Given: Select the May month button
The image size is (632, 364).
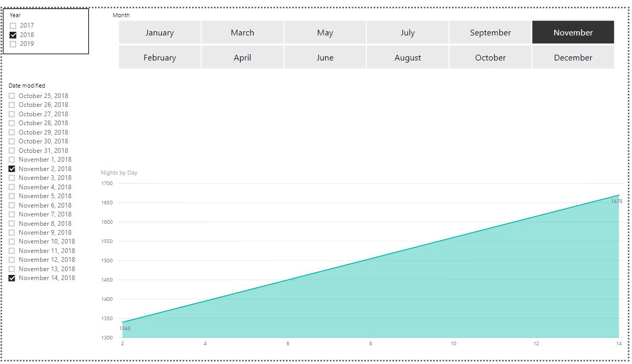Looking at the screenshot, I should tap(325, 32).
